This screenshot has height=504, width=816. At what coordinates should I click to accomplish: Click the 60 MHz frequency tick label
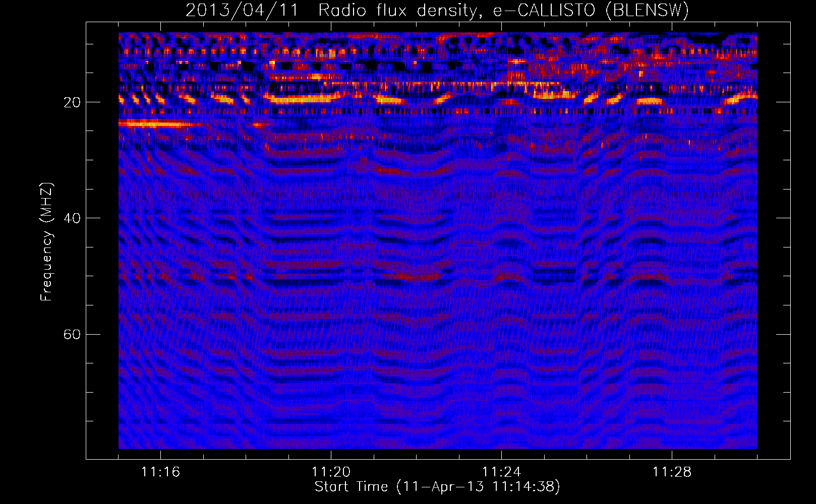tap(72, 334)
